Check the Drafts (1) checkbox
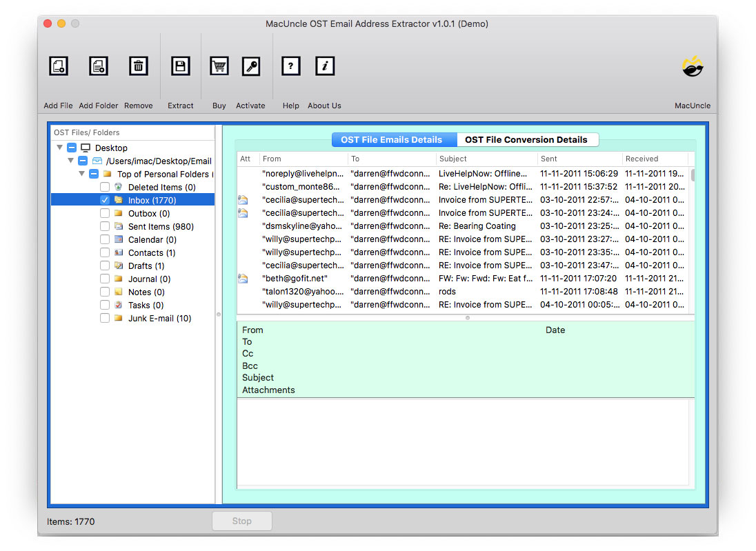This screenshot has height=551, width=756. (105, 265)
